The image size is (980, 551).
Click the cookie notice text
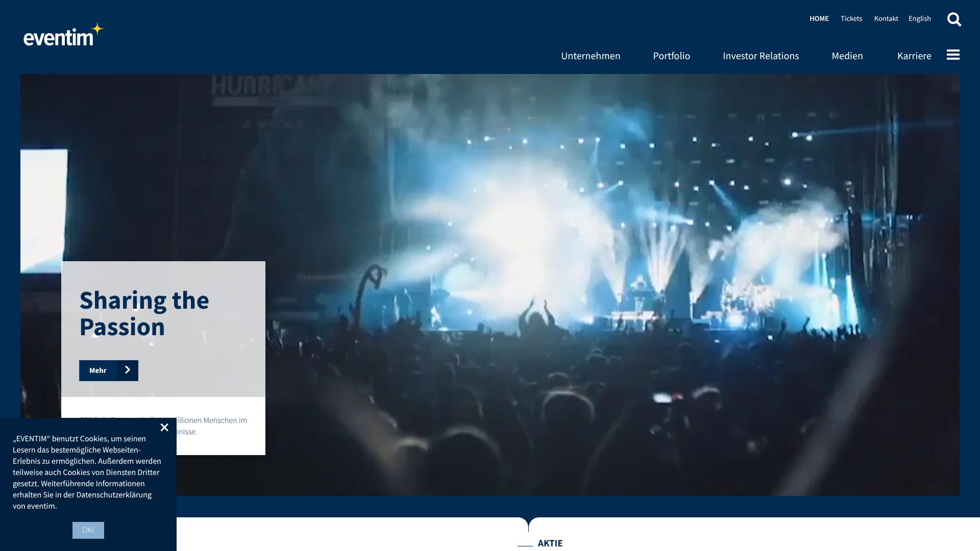tap(86, 472)
